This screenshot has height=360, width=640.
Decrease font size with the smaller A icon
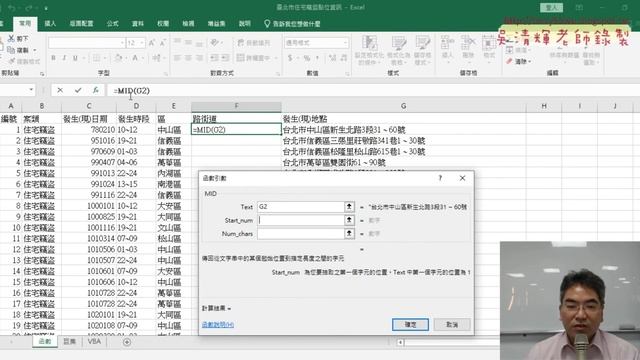click(162, 43)
